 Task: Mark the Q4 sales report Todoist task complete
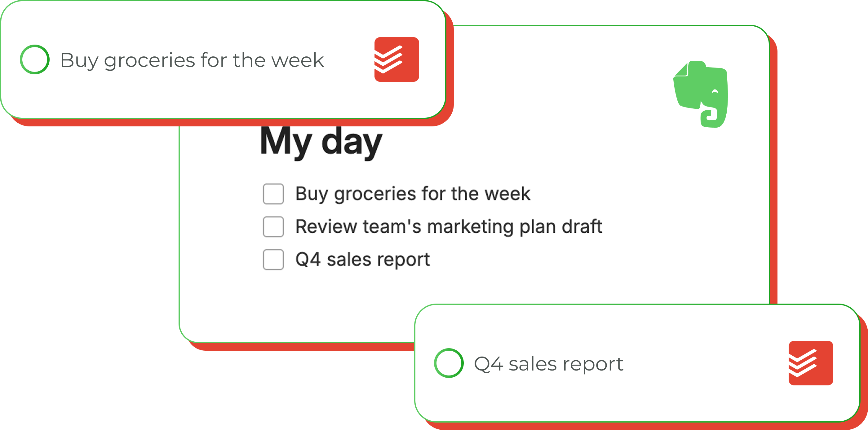pos(449,363)
